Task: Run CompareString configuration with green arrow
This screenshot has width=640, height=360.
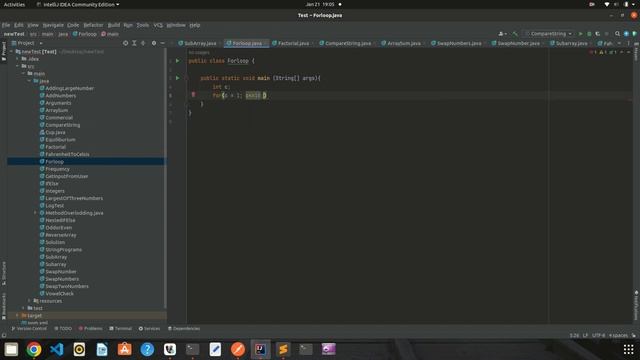Action: coord(580,34)
